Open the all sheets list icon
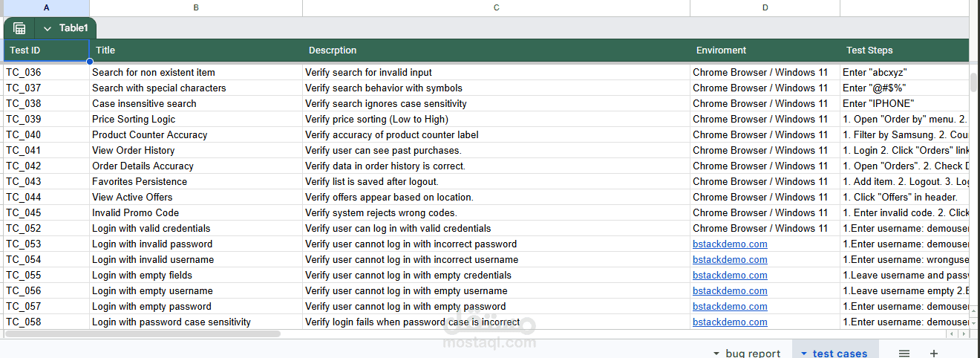Image resolution: width=980 pixels, height=358 pixels. [904, 354]
